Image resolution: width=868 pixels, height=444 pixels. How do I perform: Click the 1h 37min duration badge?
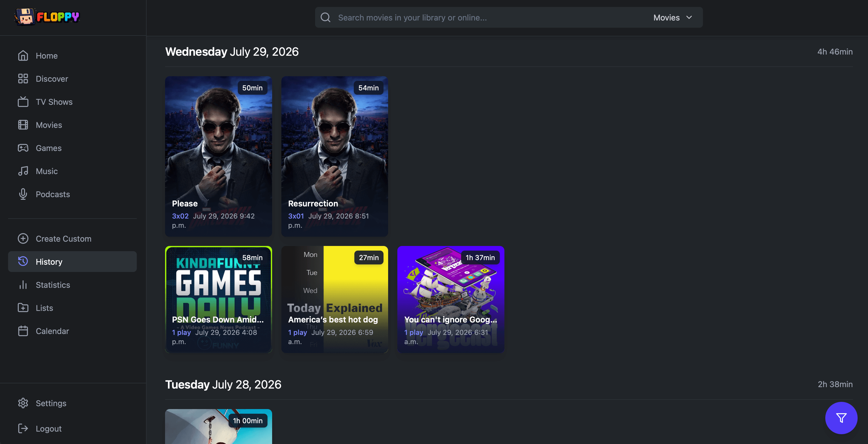click(480, 258)
